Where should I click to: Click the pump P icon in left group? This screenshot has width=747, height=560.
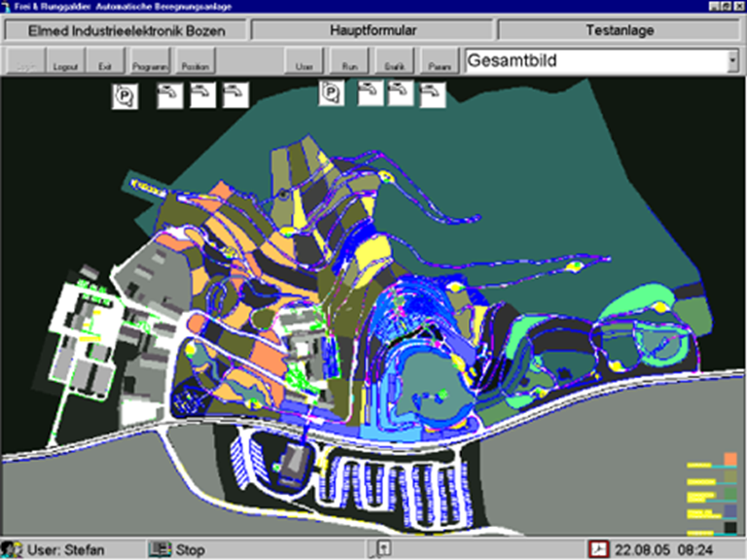pyautogui.click(x=125, y=95)
